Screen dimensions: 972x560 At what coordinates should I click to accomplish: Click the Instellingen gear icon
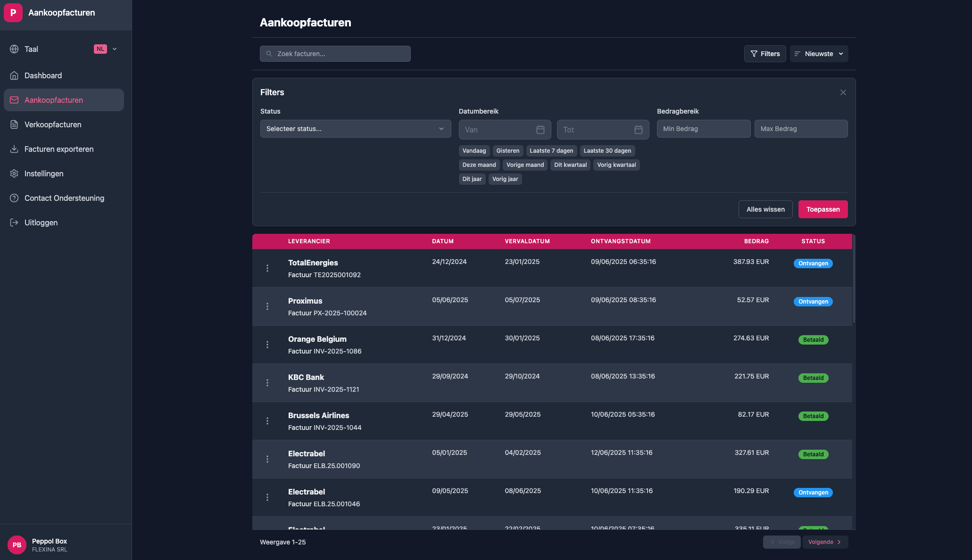pyautogui.click(x=14, y=173)
